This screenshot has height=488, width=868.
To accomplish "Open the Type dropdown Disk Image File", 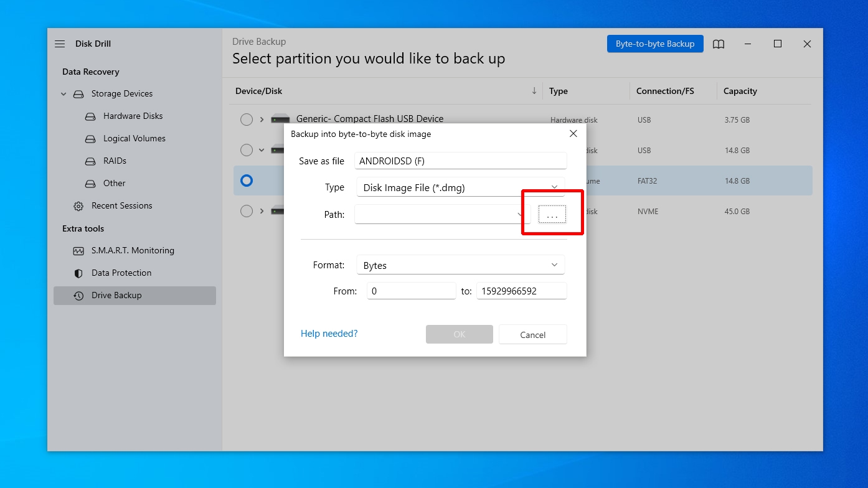I will 460,187.
